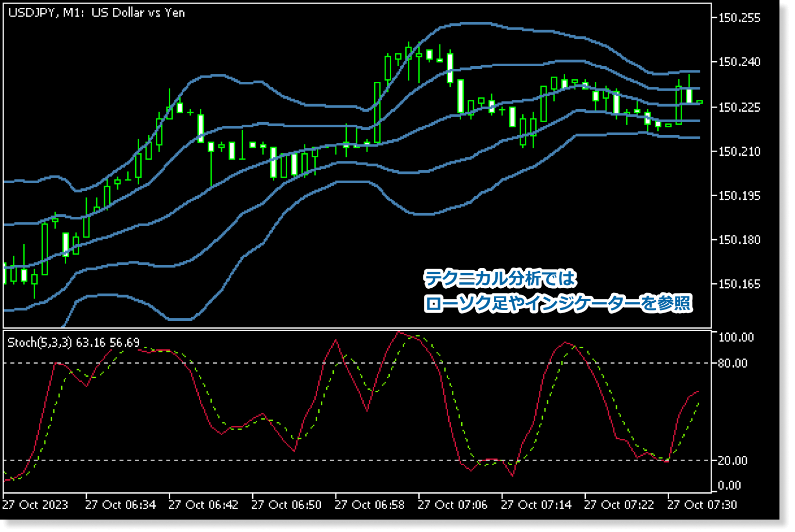Click the 0.00 stochastic scale label

pos(730,485)
